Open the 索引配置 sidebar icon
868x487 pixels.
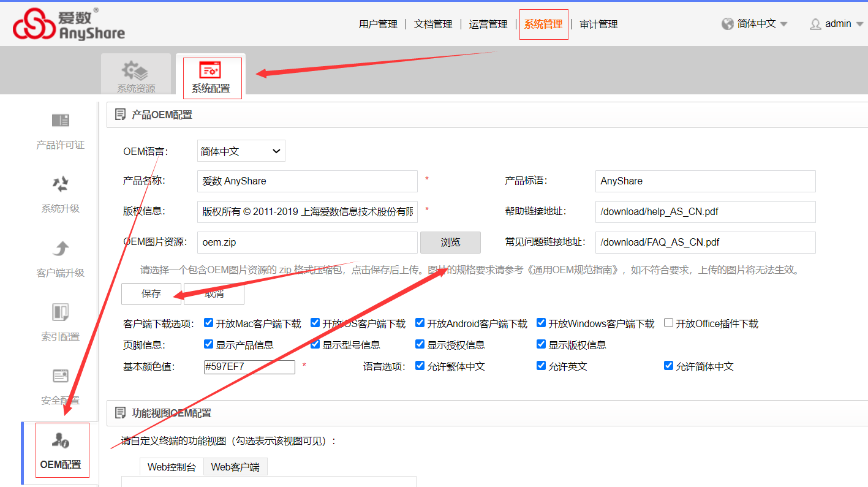(x=61, y=312)
